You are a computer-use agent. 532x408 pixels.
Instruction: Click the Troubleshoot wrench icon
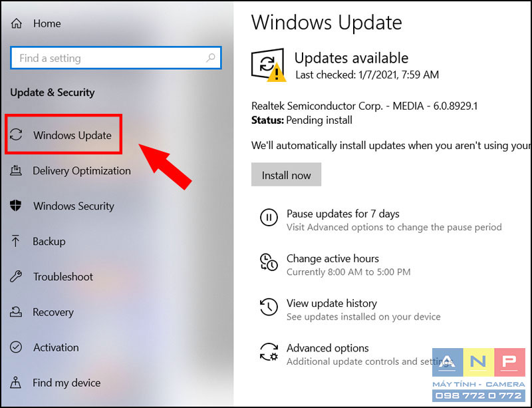click(x=16, y=276)
